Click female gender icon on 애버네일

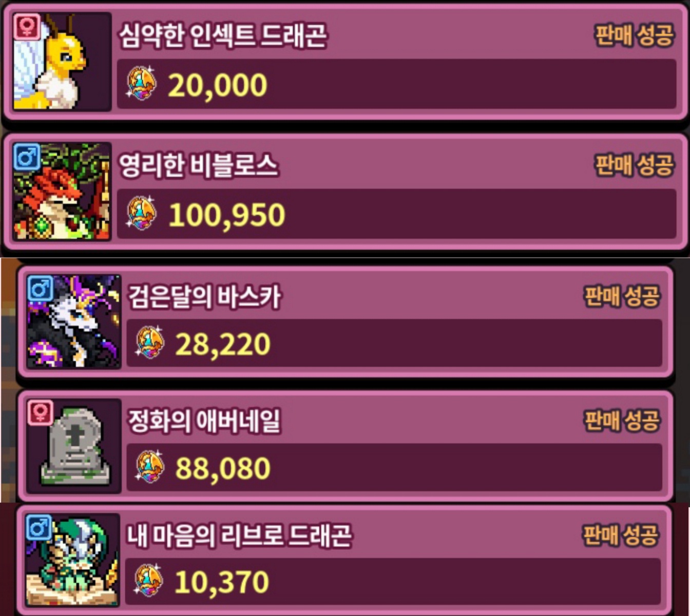[x=40, y=412]
